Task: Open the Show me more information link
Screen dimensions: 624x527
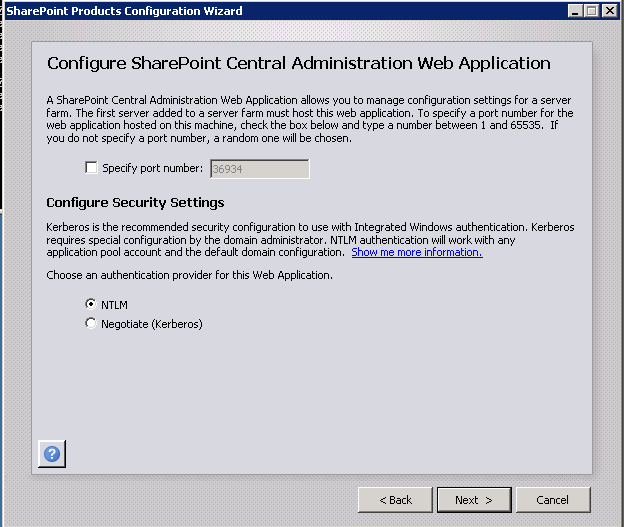Action: [x=416, y=252]
